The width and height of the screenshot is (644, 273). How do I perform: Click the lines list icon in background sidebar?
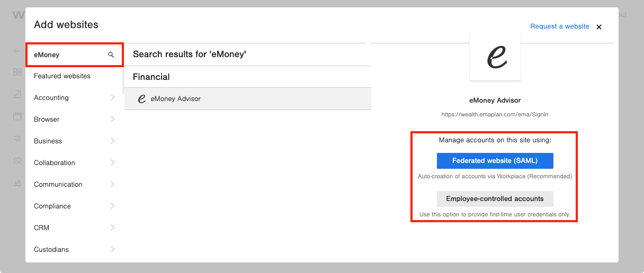(17, 139)
